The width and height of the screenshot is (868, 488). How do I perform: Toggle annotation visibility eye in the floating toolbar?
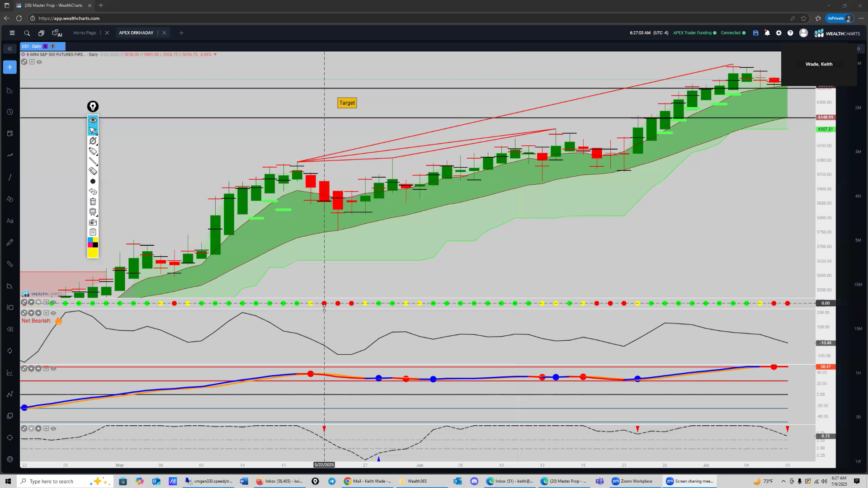[x=93, y=120]
